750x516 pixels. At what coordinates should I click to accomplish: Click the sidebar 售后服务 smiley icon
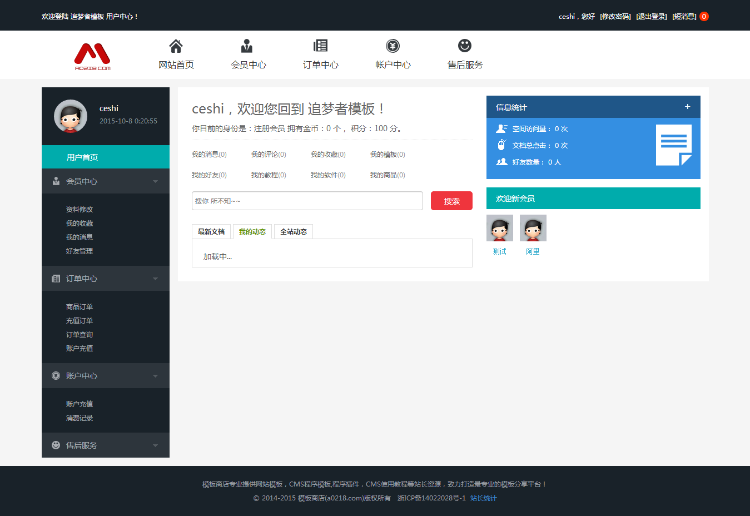(56, 445)
